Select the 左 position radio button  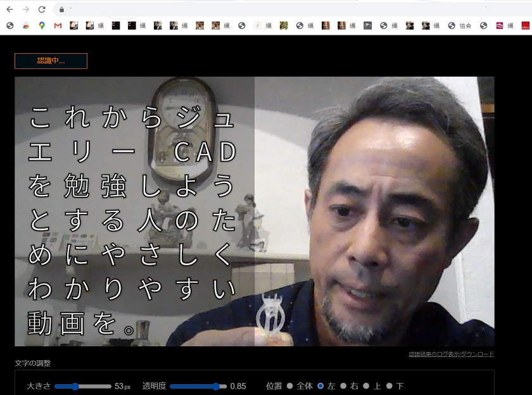[x=320, y=386]
